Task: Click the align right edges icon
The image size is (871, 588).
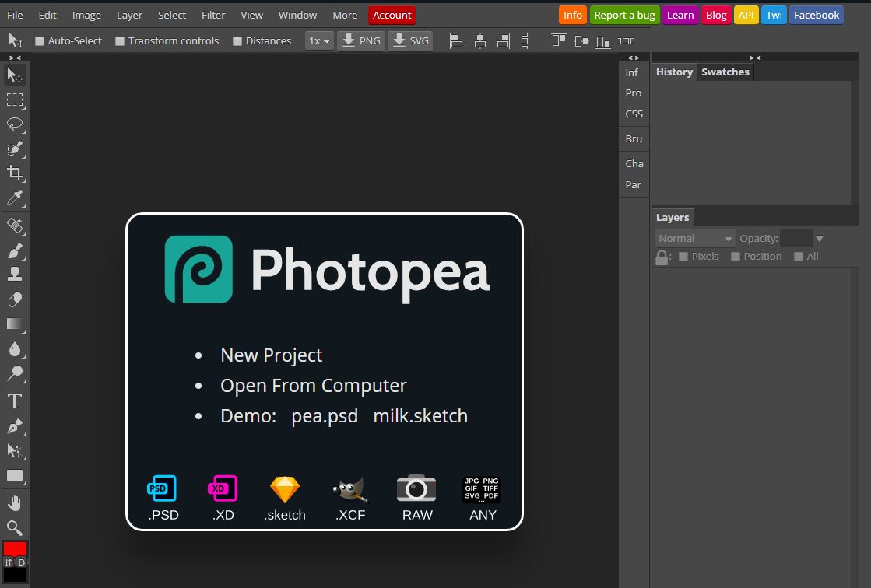Action: [x=504, y=41]
